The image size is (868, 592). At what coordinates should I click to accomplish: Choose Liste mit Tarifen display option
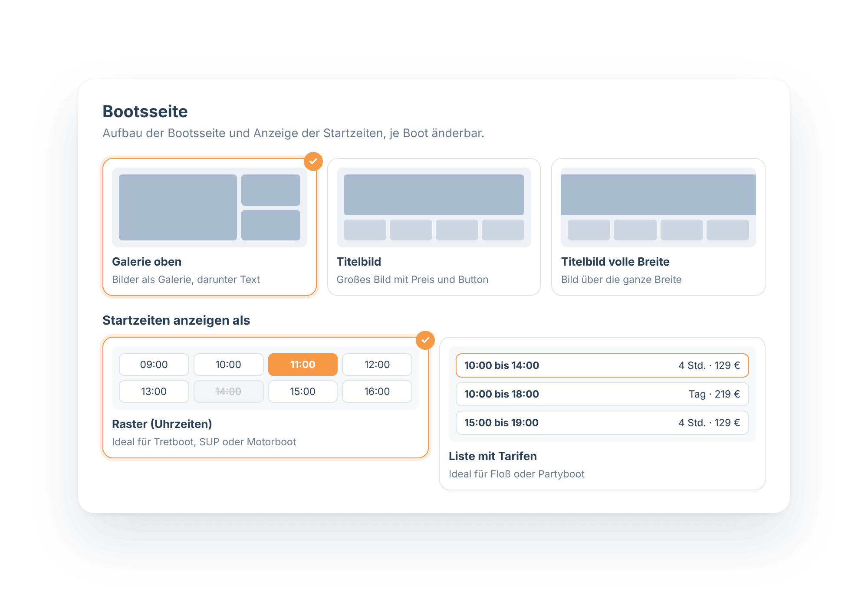coord(602,414)
